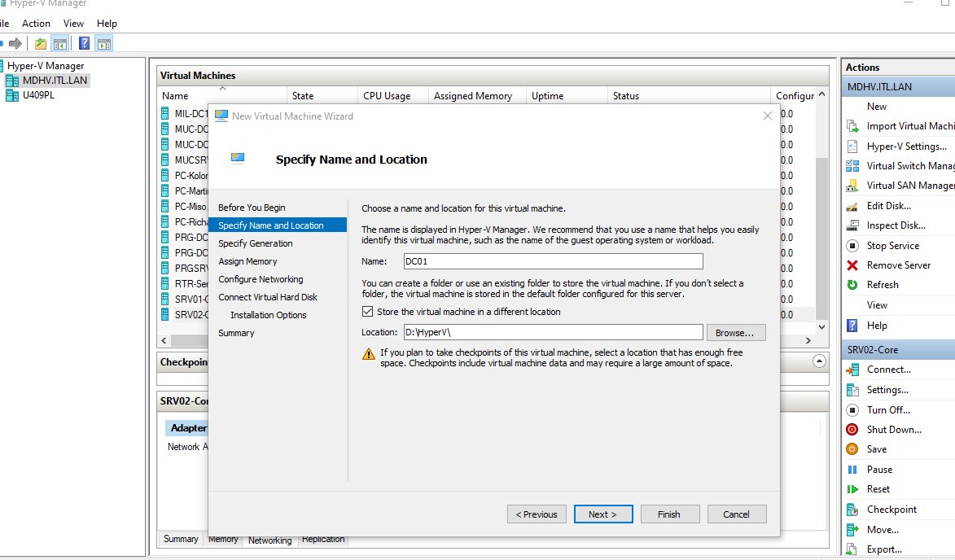Switch to the Replication tab
Viewport: 955px width, 560px height.
point(323,540)
